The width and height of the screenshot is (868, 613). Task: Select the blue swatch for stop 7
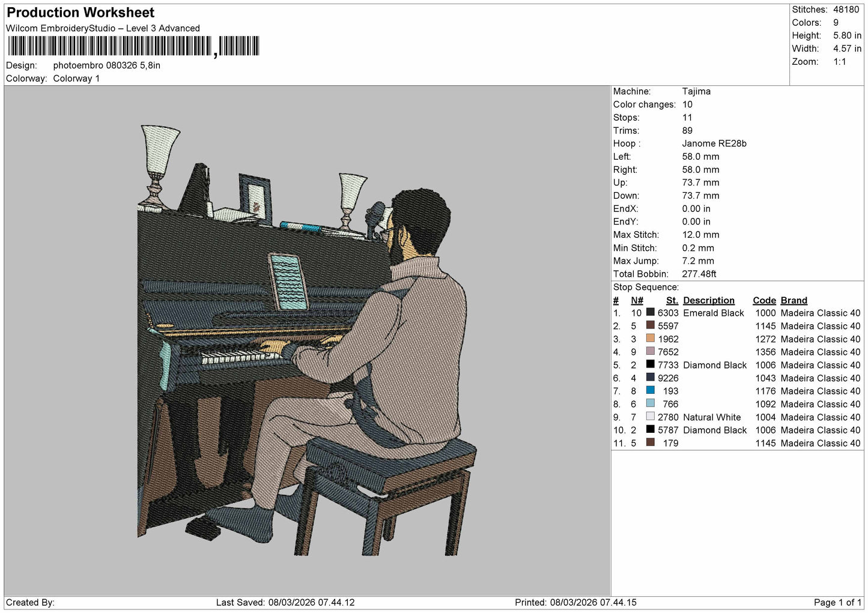pos(650,390)
